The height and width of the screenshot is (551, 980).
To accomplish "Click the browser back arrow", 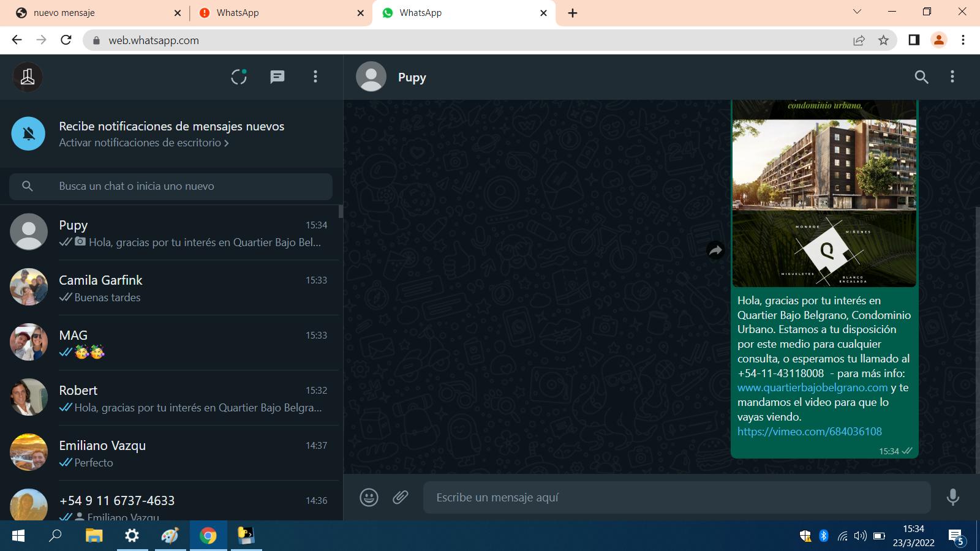I will click(17, 40).
